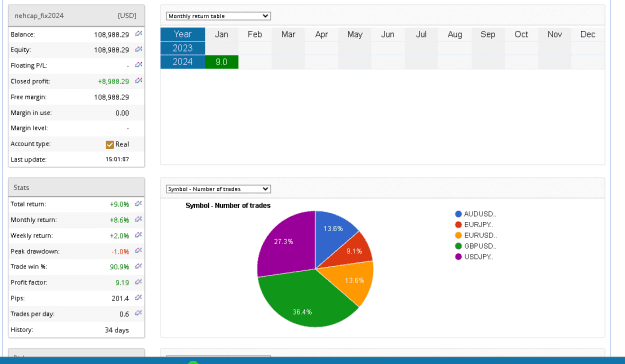
Task: Click the EURJPY red legend marker
Action: [458, 225]
